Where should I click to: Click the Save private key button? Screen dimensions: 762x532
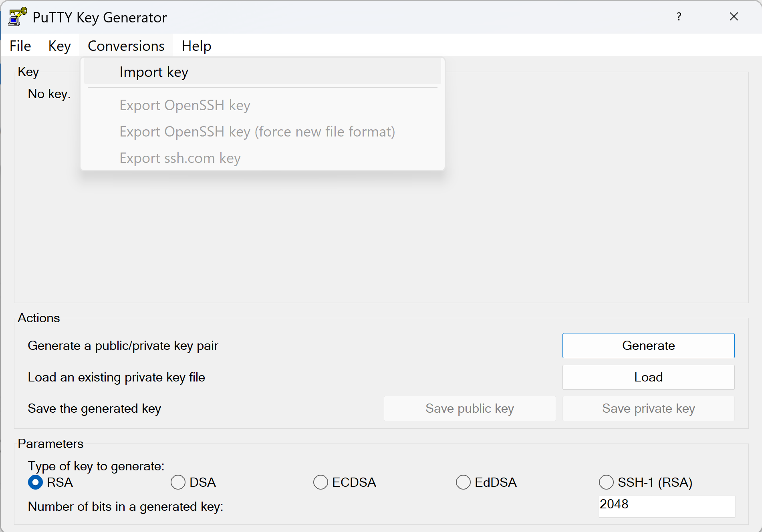click(x=648, y=408)
